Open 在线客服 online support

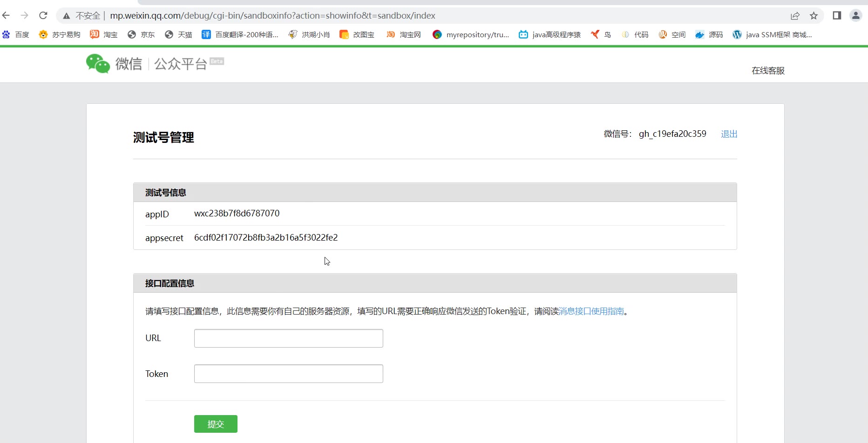coord(768,70)
